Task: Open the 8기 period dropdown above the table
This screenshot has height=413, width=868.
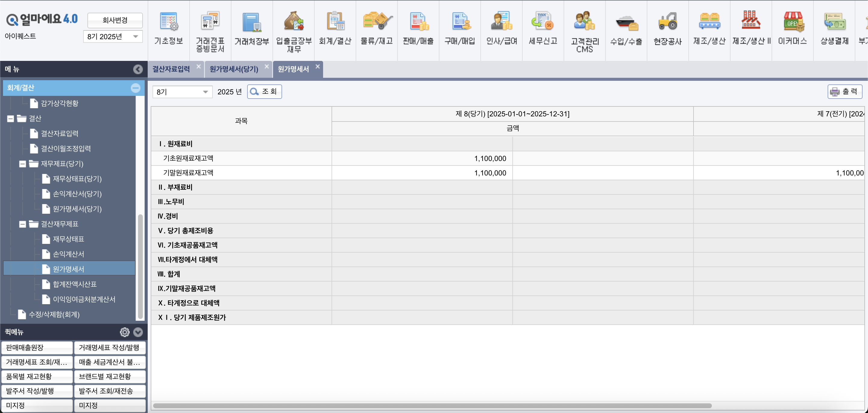Action: (182, 92)
